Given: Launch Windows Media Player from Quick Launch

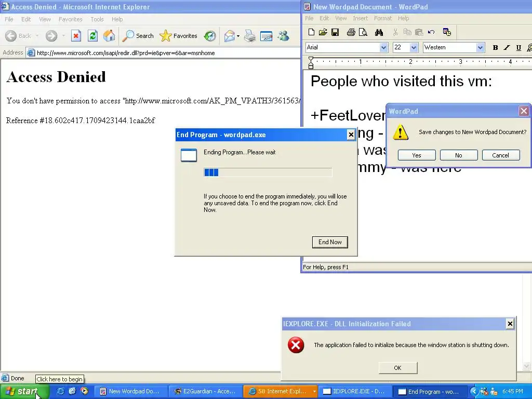Looking at the screenshot, I should (84, 391).
